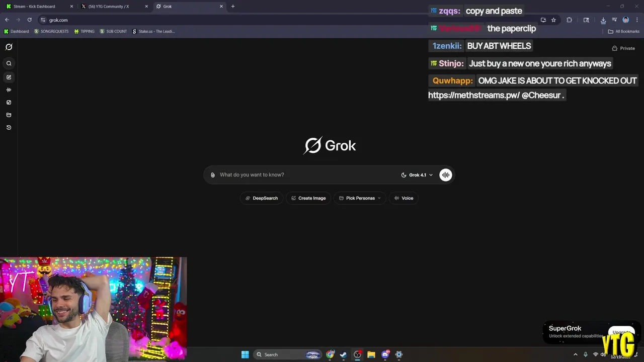Screen dimensions: 644x362
Task: Close the YTG Community X tab
Action: [x=146, y=7]
